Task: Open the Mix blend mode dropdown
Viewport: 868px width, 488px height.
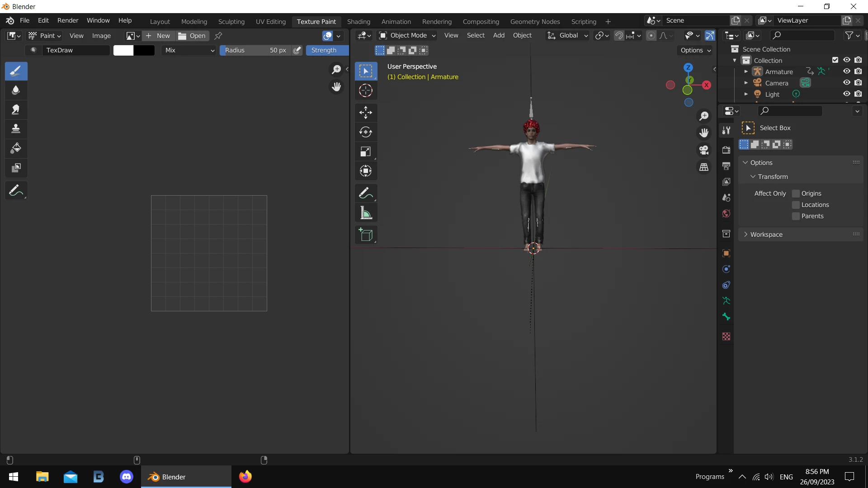Action: click(x=189, y=50)
